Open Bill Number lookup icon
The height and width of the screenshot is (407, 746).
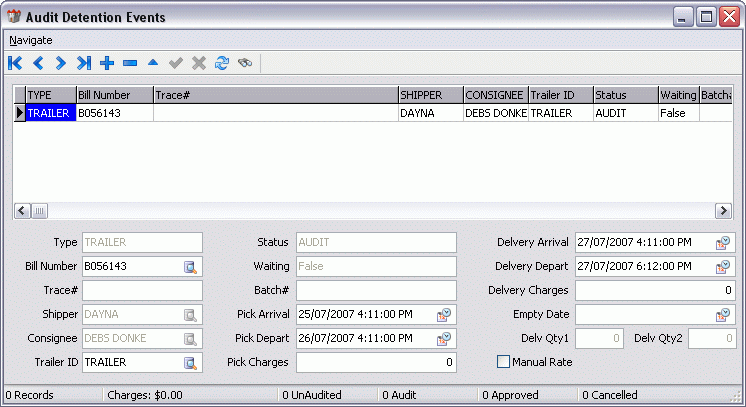point(191,266)
